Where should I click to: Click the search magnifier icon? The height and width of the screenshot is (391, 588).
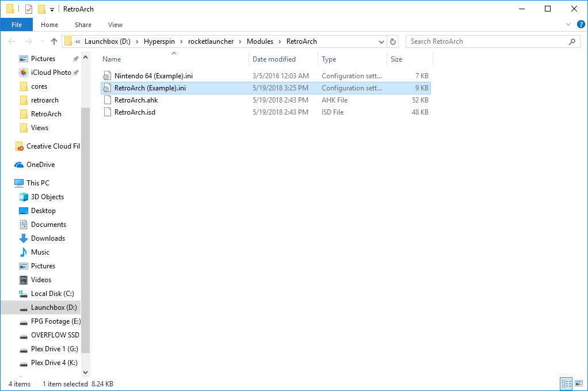(x=572, y=41)
